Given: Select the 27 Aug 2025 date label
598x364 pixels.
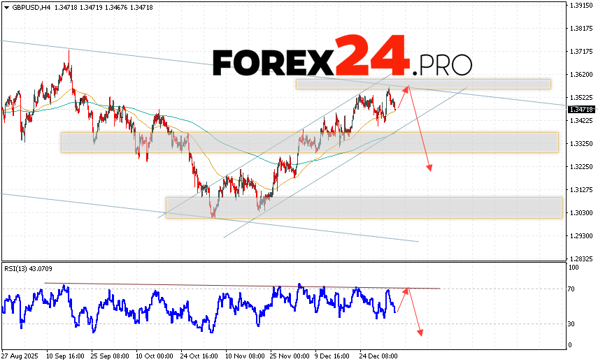Looking at the screenshot, I should click(21, 355).
